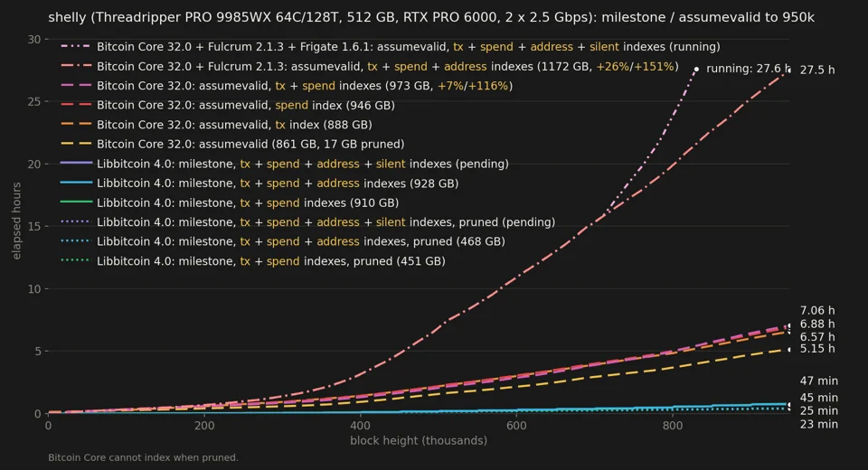
Task: Select the Libbitcoin 'pruned (pending)' legend entry
Action: pos(307,222)
